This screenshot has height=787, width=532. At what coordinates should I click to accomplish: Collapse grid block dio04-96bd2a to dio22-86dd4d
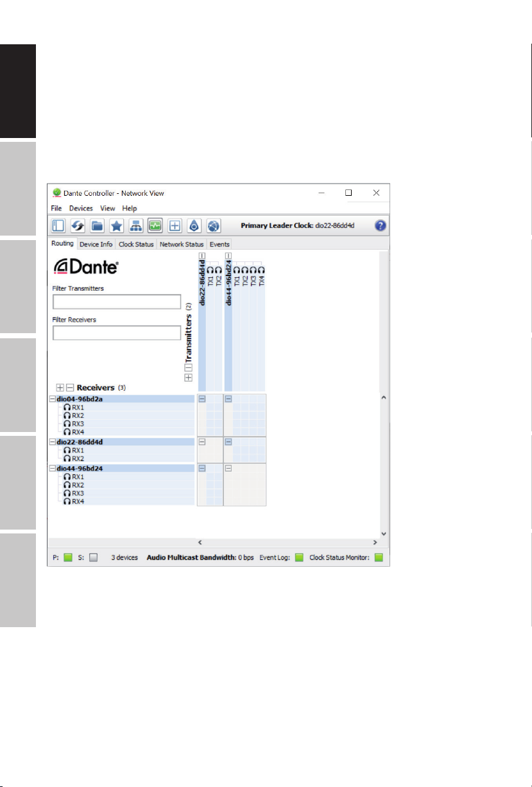[x=202, y=399]
